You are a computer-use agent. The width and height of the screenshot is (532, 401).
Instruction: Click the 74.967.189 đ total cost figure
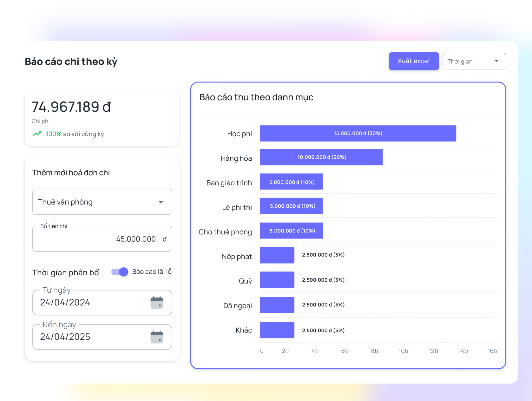tap(71, 107)
